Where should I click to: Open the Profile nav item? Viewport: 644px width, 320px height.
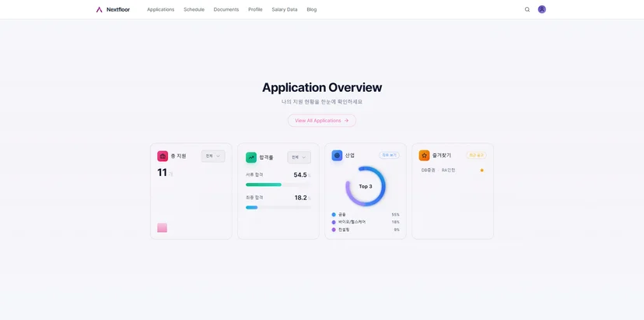click(255, 9)
